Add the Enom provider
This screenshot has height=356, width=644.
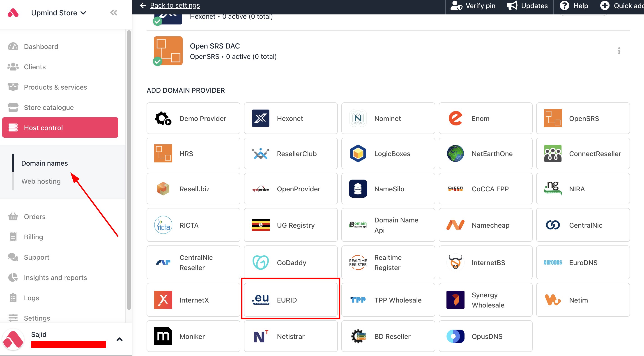point(485,118)
